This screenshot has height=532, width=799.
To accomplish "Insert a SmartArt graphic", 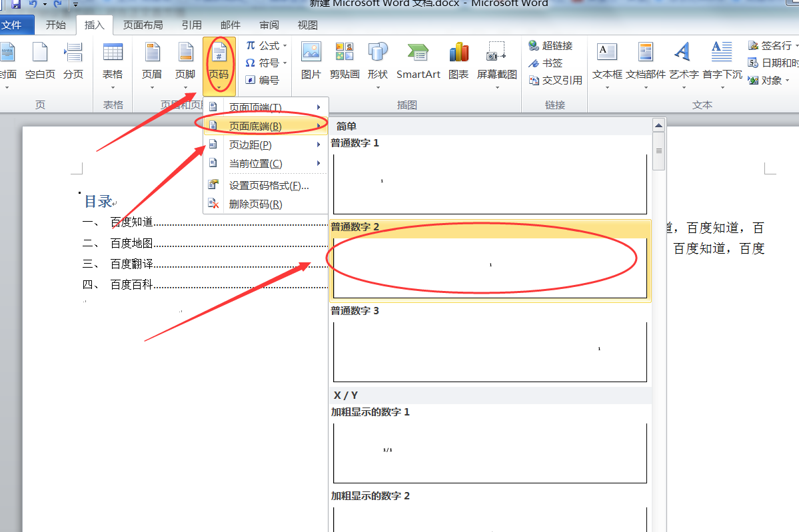I will 418,61.
